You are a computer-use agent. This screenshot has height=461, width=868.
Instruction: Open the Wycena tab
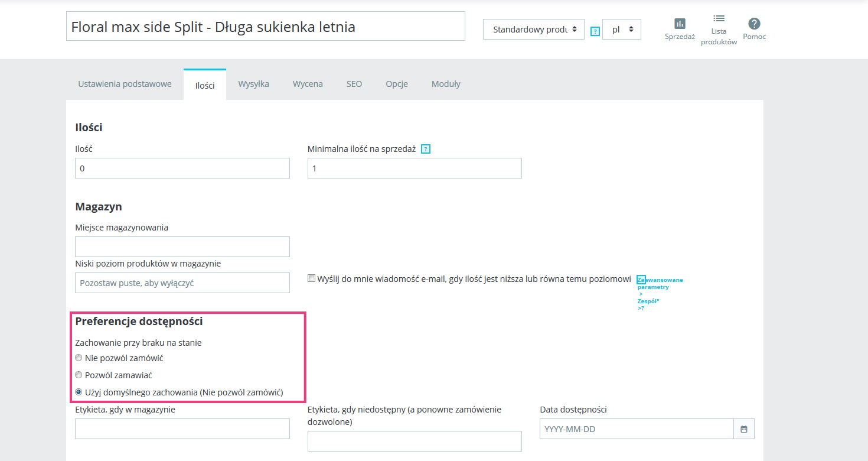coord(308,84)
